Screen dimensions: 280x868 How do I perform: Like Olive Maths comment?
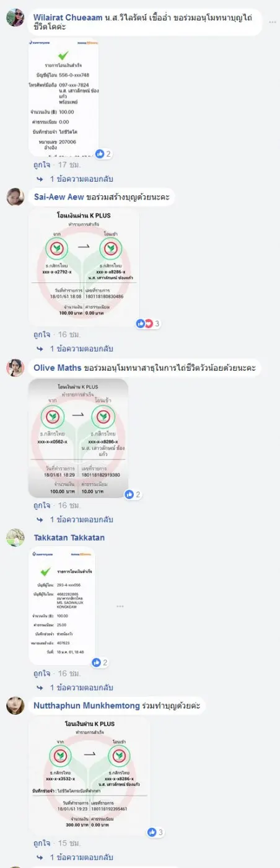(42, 505)
